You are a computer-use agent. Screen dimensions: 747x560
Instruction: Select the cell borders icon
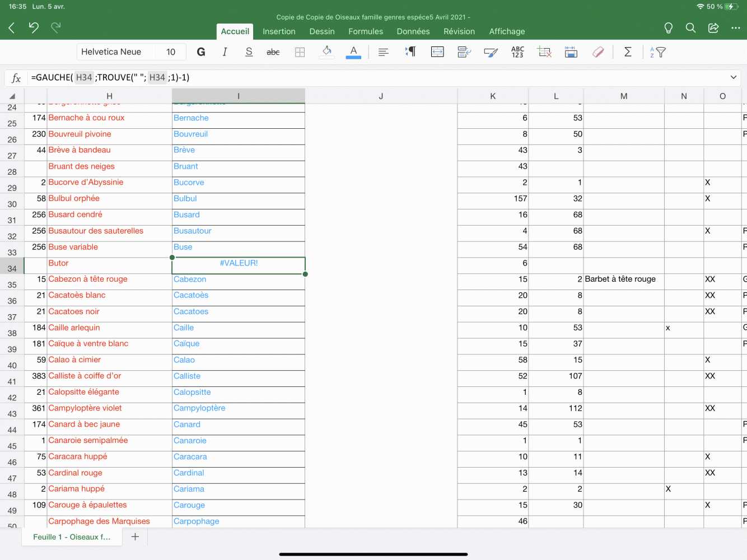tap(300, 52)
